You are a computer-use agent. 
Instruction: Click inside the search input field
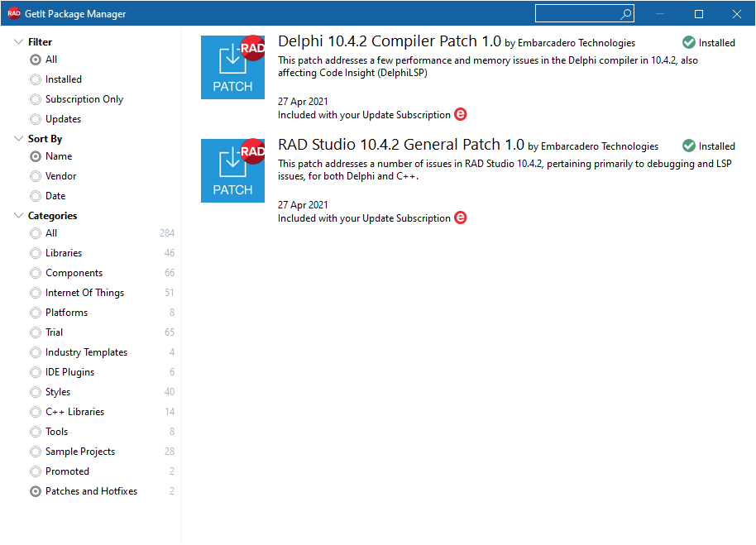[x=579, y=13]
